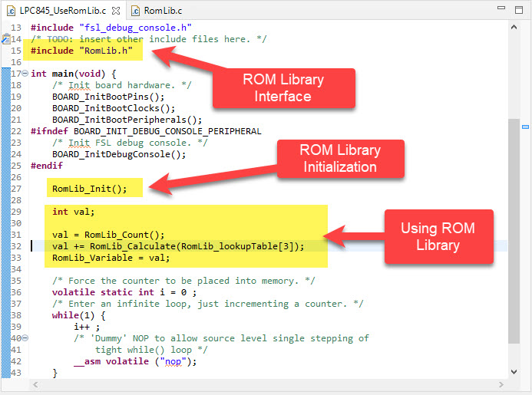The height and width of the screenshot is (395, 532).
Task: Switch to the RomLib.c tab
Action: tap(160, 12)
